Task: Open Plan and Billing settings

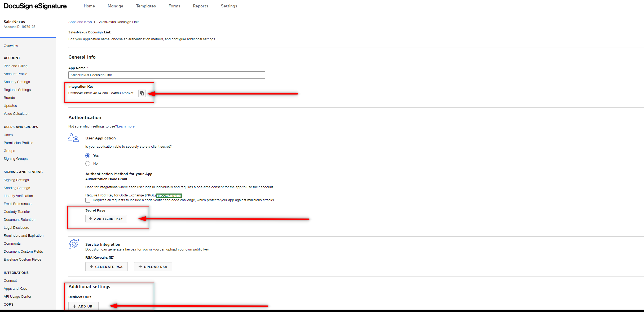Action: (16, 66)
